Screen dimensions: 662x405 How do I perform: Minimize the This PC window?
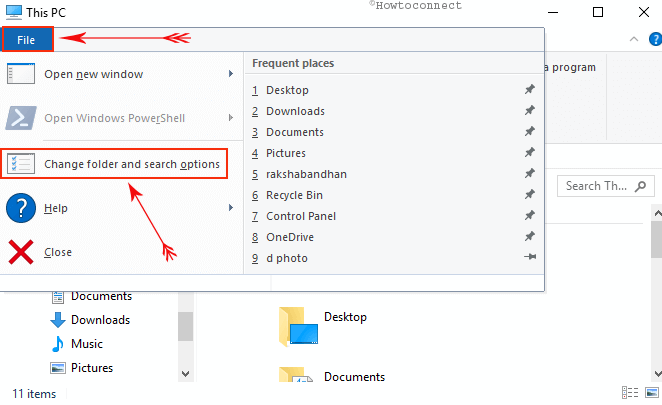point(553,12)
